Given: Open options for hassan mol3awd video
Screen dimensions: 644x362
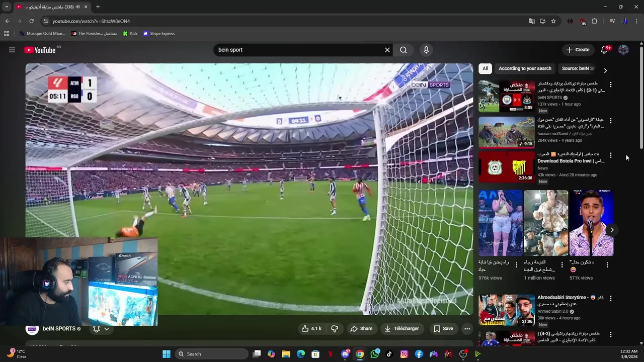Looking at the screenshot, I should (611, 121).
